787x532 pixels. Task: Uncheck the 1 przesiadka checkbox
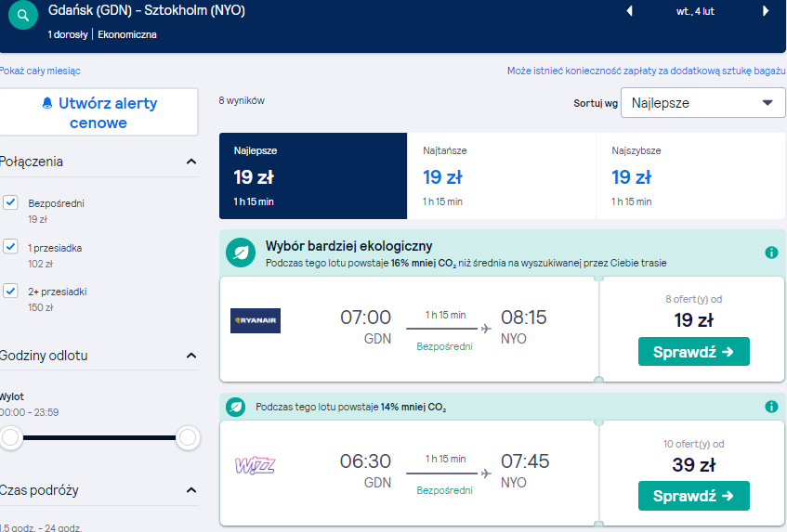[x=10, y=247]
